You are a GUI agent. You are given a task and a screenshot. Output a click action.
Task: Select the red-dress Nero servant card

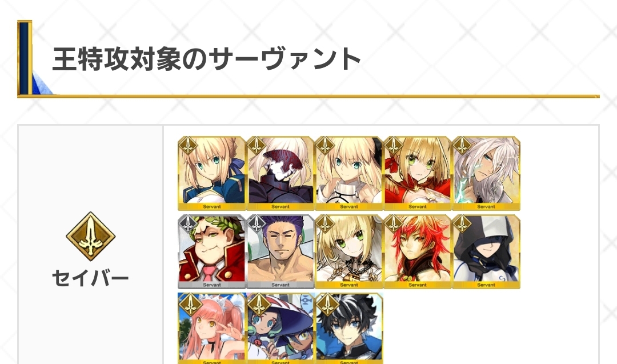(x=417, y=174)
